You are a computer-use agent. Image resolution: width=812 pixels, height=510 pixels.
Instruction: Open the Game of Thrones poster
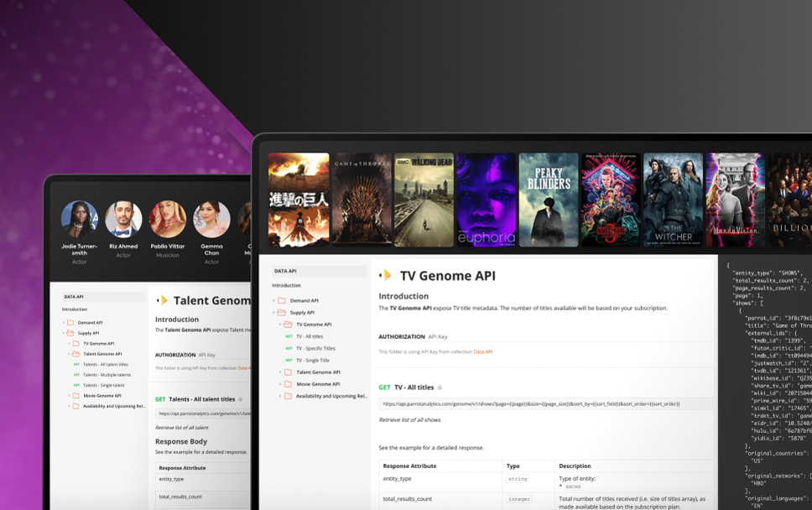pyautogui.click(x=362, y=200)
